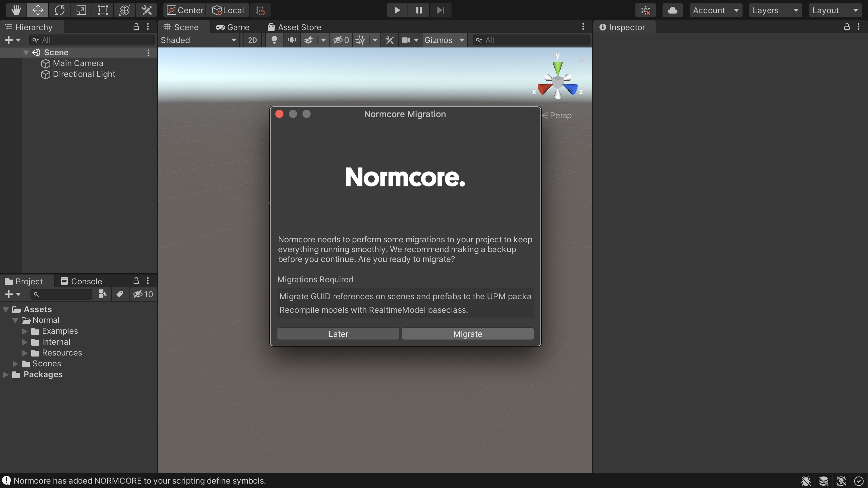Toggle 2D view mode
The image size is (868, 488).
pos(252,40)
